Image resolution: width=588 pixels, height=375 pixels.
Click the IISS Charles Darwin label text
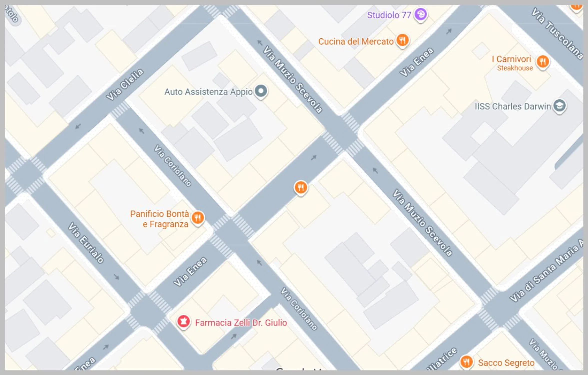[x=513, y=106]
